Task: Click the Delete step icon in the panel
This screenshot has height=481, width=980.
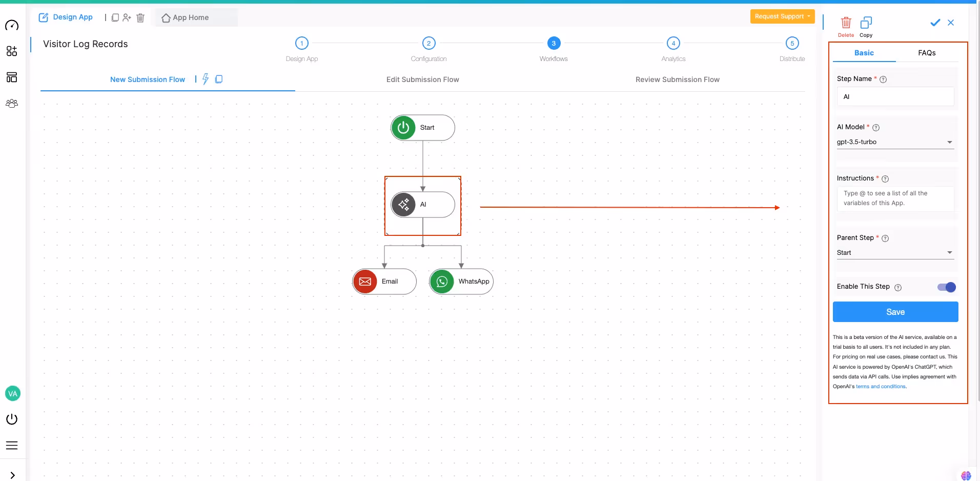Action: pos(846,24)
